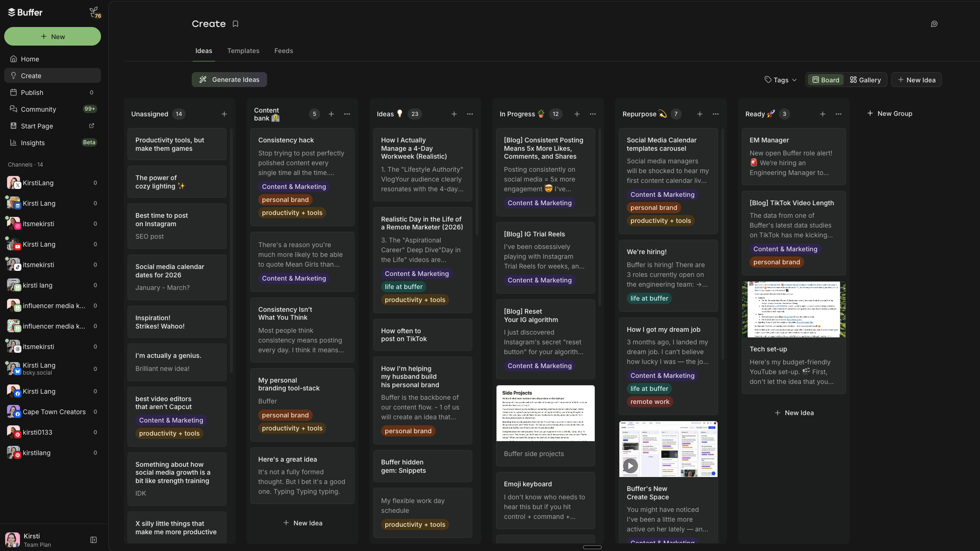Open the Templates tab
The height and width of the screenshot is (551, 980).
click(243, 51)
